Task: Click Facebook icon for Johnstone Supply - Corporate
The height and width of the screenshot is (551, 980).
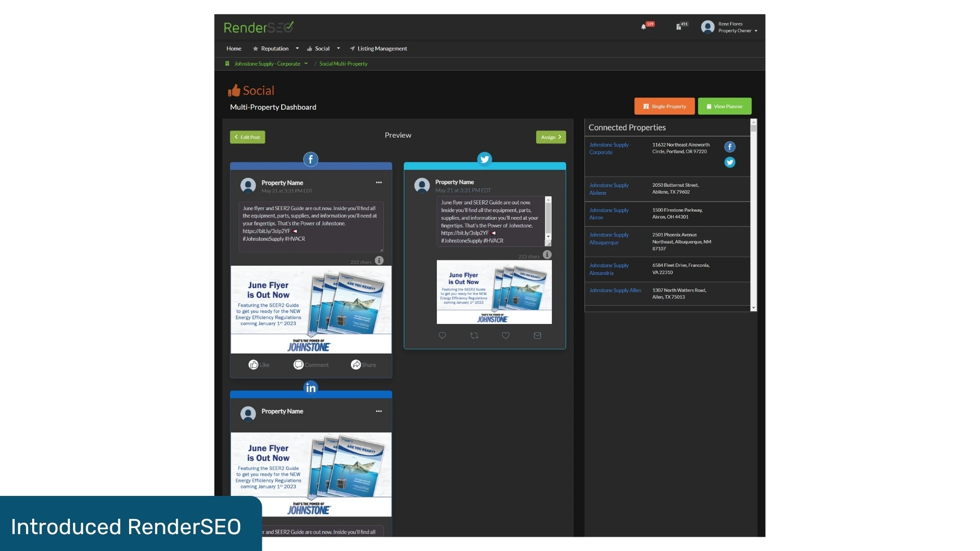Action: (x=730, y=147)
